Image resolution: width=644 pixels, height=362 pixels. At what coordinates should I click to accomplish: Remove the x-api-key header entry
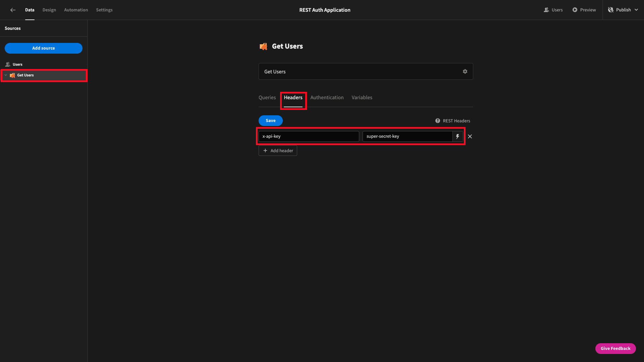[470, 136]
